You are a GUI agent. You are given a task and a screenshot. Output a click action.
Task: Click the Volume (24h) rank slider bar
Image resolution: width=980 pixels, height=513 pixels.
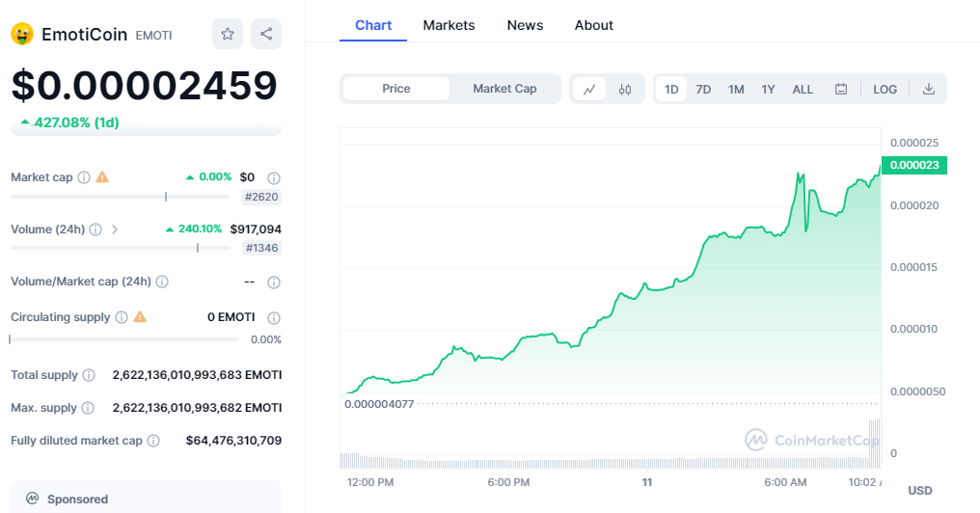[120, 248]
